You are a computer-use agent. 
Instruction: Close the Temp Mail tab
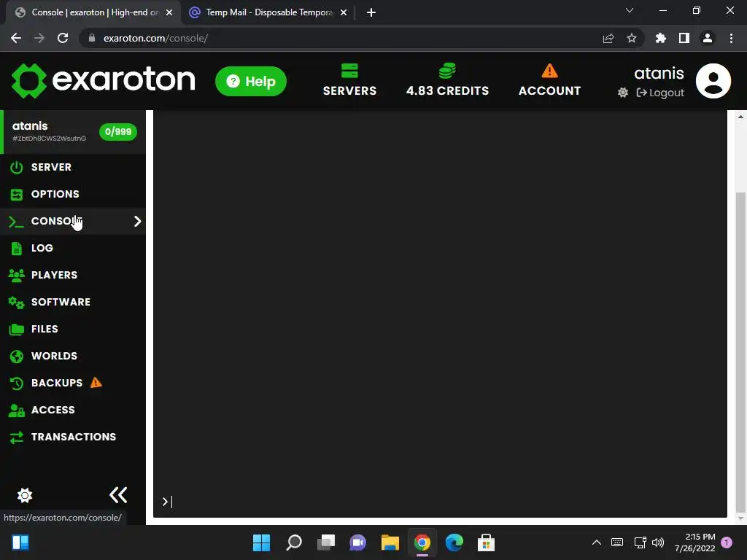coord(344,12)
